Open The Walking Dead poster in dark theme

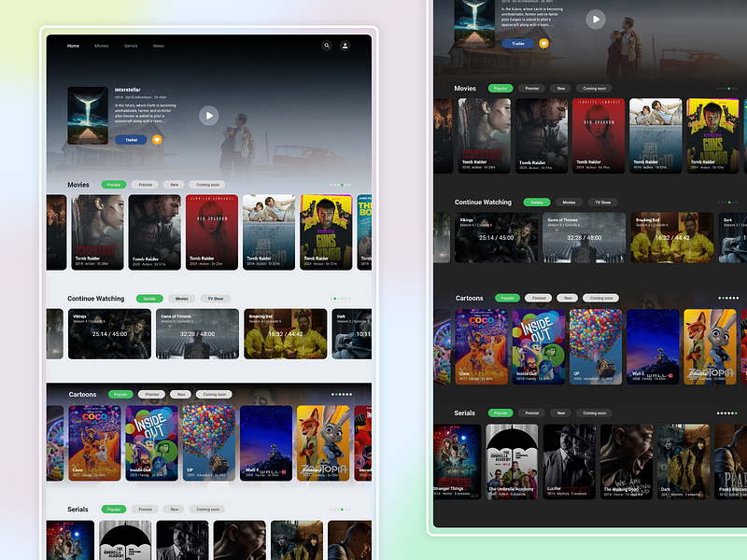(626, 462)
